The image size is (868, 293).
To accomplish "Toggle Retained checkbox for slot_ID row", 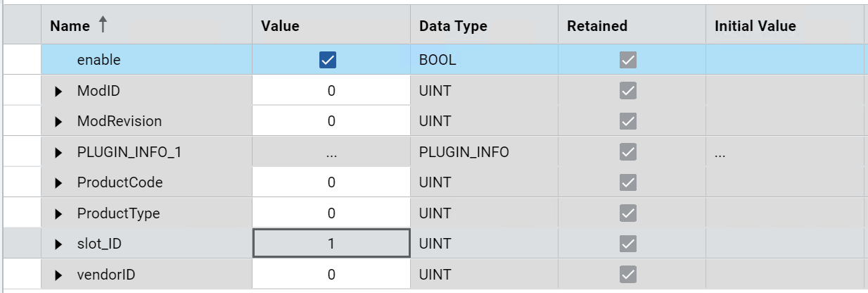I will [627, 244].
